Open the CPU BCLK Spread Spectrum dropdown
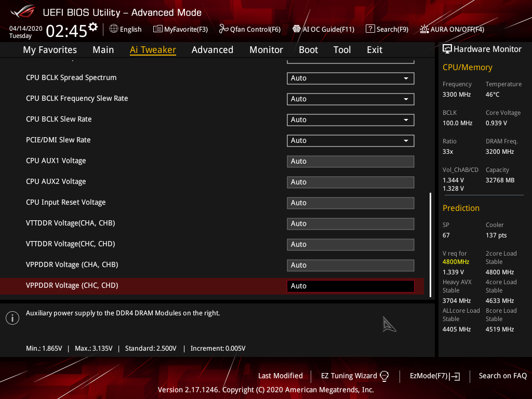The height and width of the screenshot is (399, 532). tap(351, 78)
